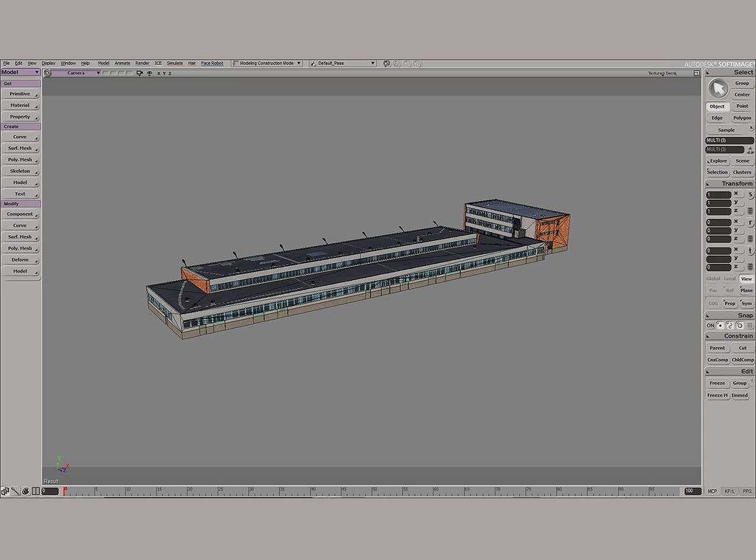Open the Face Robot menu
Screen dimensions: 756x560
pyautogui.click(x=212, y=63)
